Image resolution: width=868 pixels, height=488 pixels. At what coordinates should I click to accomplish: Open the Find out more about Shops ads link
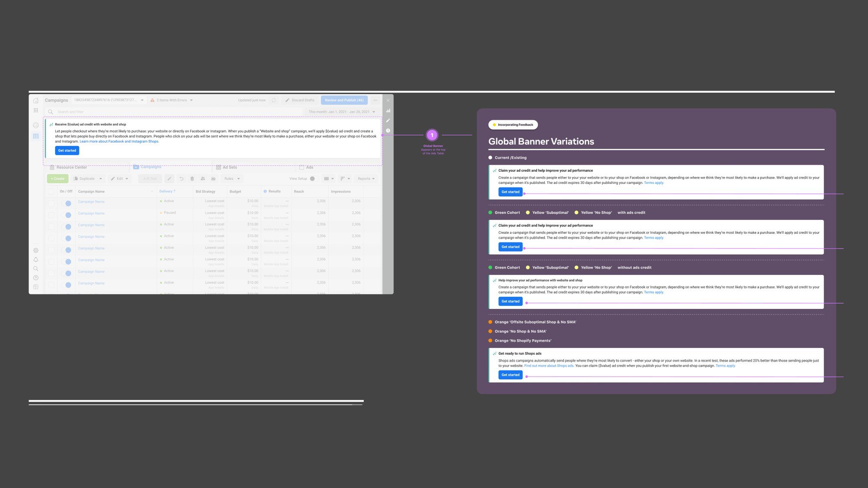click(x=549, y=366)
